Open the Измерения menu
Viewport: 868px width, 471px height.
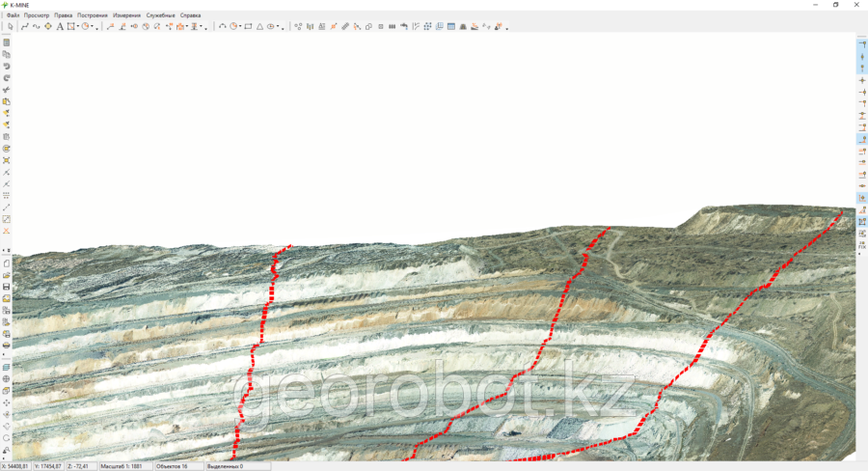tap(126, 15)
